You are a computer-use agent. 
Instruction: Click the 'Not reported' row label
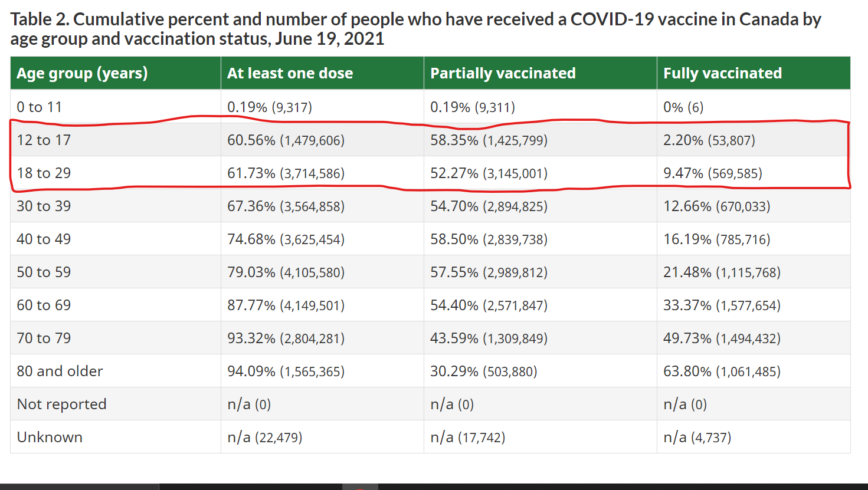(62, 405)
